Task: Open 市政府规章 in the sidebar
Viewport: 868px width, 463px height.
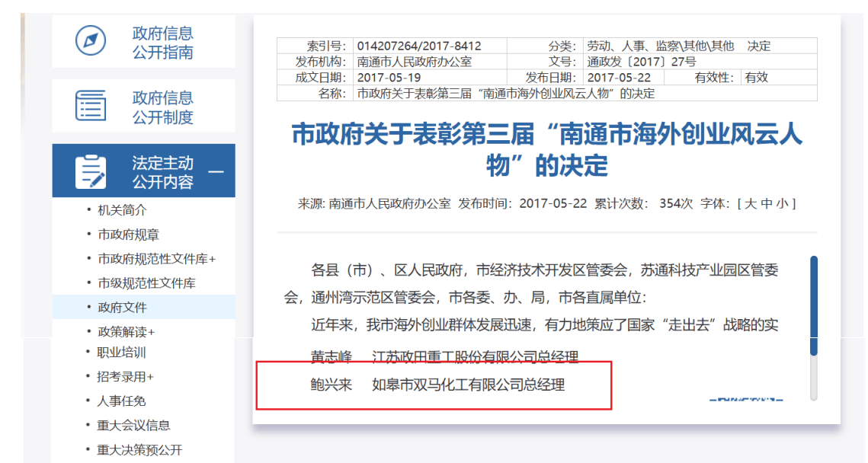Action: (128, 235)
